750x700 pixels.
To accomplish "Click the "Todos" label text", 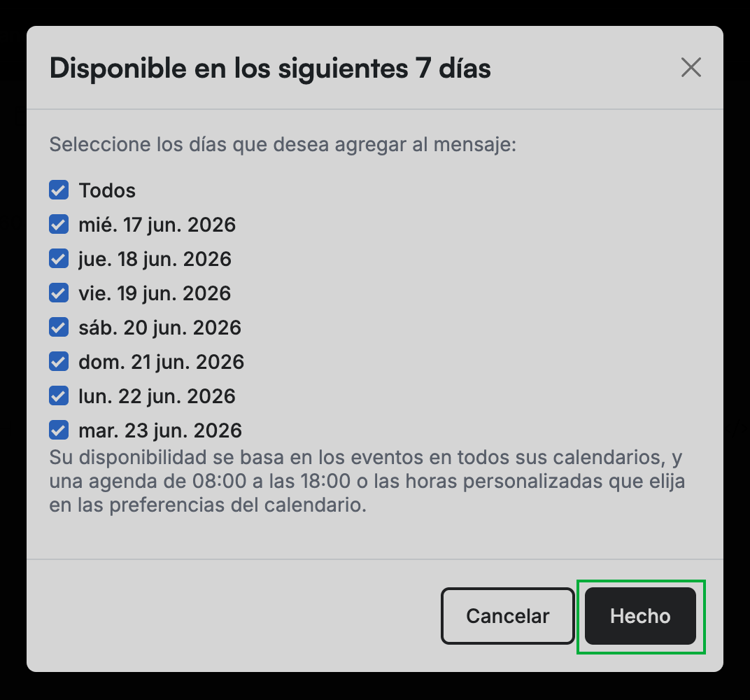I will (107, 190).
